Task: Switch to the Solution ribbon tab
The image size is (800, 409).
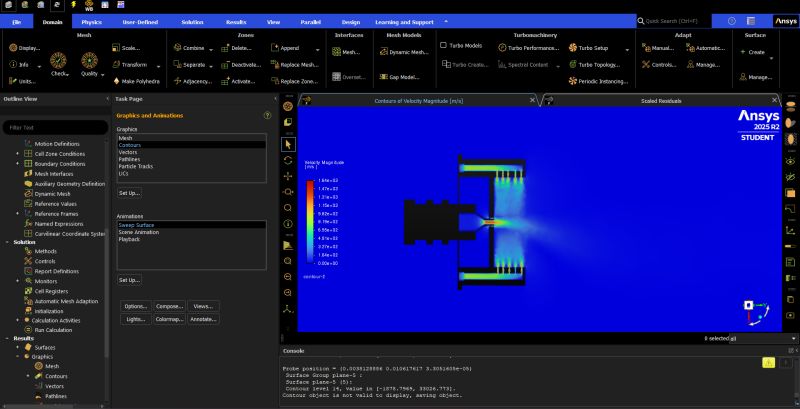Action: coord(192,22)
